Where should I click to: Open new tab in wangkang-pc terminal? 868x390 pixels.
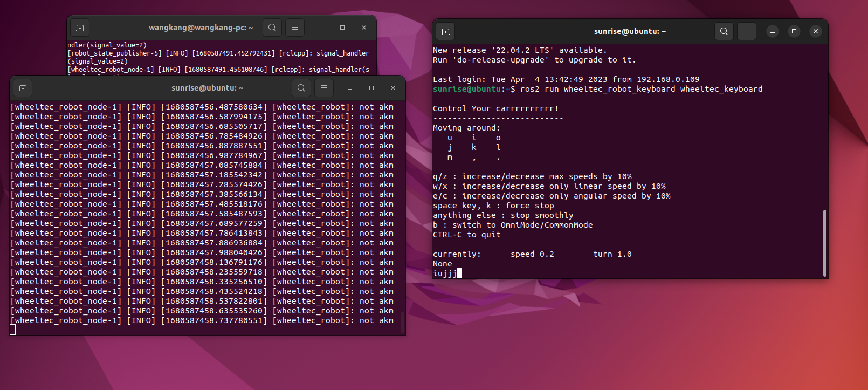80,28
